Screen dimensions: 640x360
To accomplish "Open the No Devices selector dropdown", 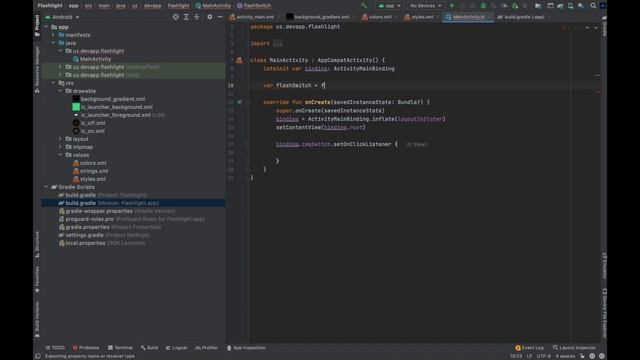I will [426, 6].
